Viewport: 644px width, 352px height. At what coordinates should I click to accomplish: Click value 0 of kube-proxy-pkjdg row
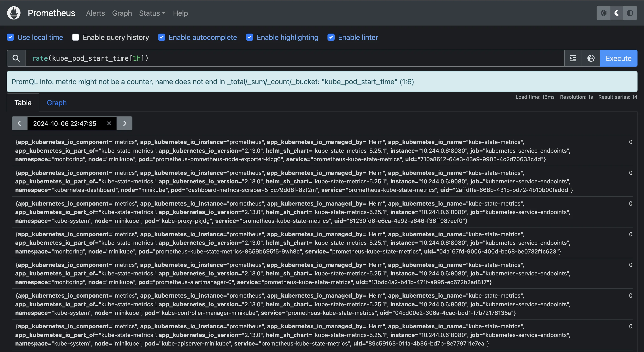631,204
